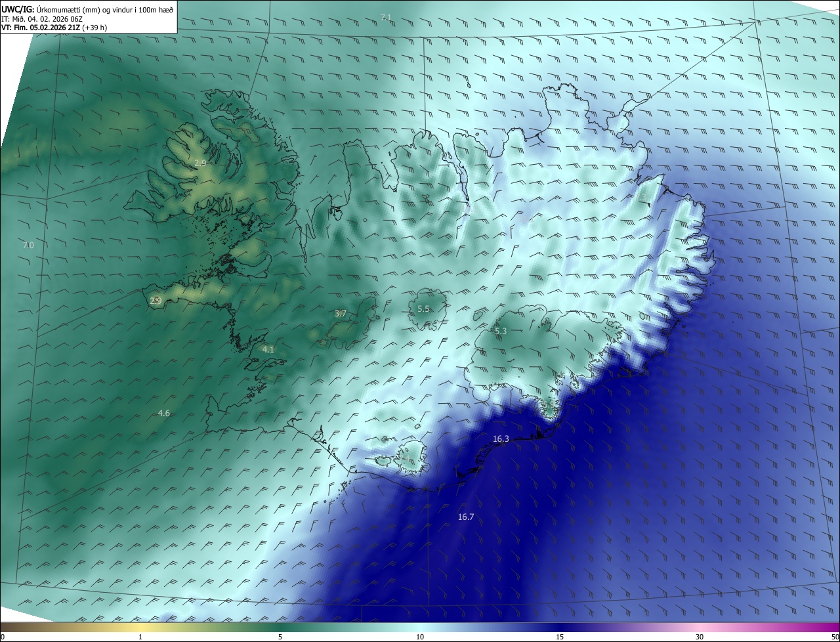Click the 7.1 precipitation value label

coord(386,16)
